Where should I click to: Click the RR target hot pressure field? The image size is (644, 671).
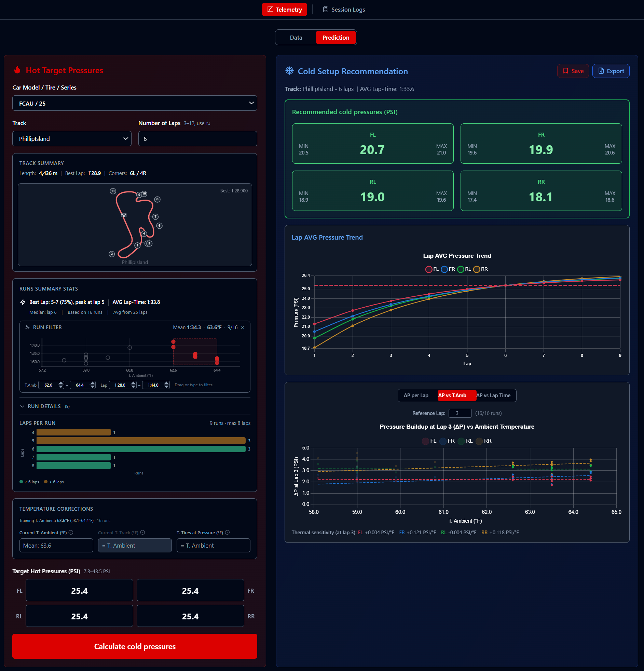click(x=190, y=616)
